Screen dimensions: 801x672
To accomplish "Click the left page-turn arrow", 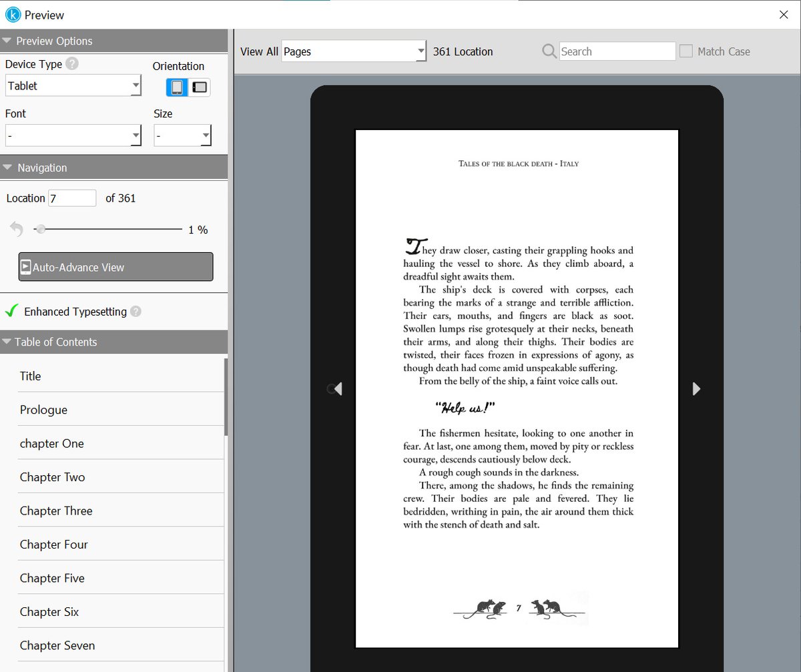I will pyautogui.click(x=334, y=388).
